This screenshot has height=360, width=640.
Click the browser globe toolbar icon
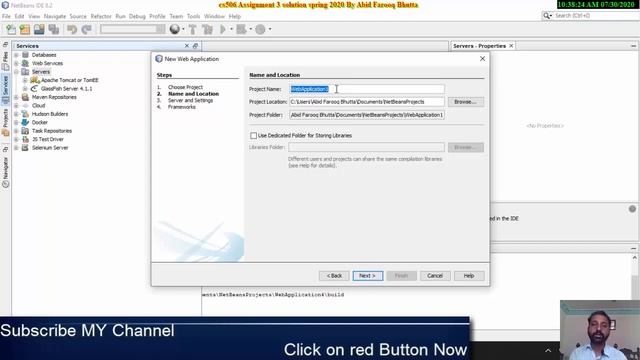pyautogui.click(x=175, y=29)
